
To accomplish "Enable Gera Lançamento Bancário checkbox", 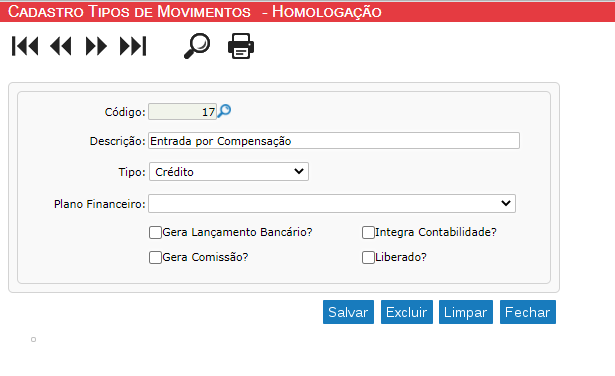I will (x=155, y=233).
